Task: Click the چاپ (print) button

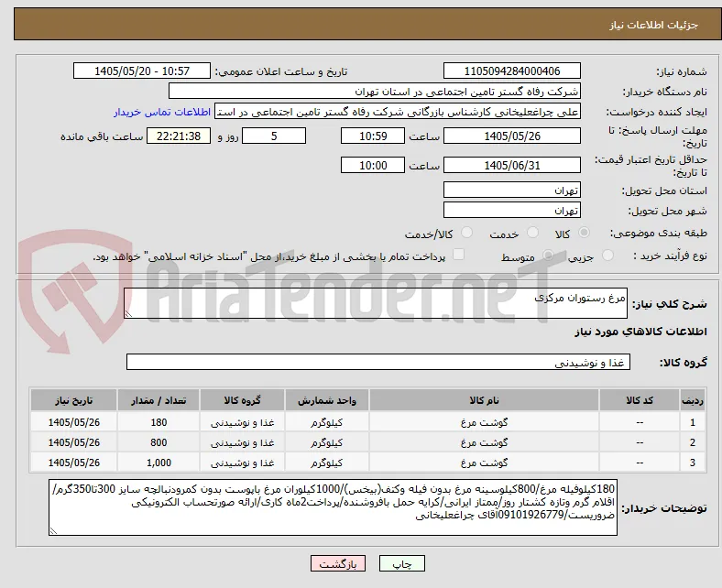Action: [401, 563]
